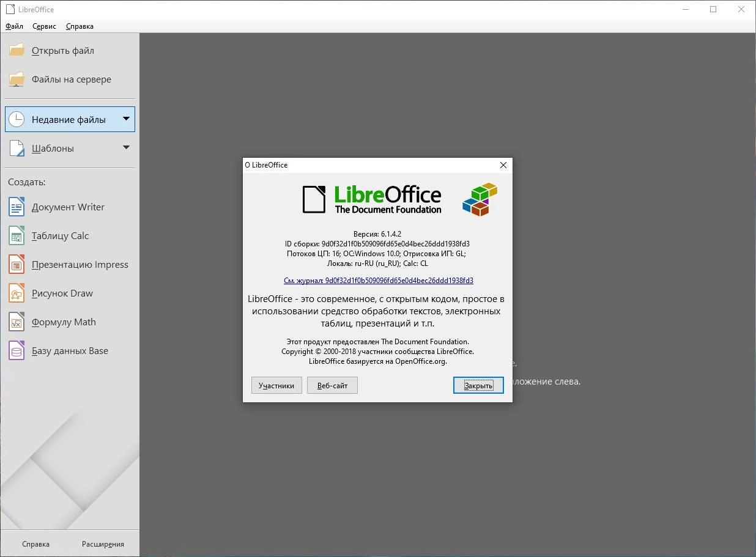Click the Создать: heading in sidebar
The width and height of the screenshot is (756, 557).
click(26, 182)
